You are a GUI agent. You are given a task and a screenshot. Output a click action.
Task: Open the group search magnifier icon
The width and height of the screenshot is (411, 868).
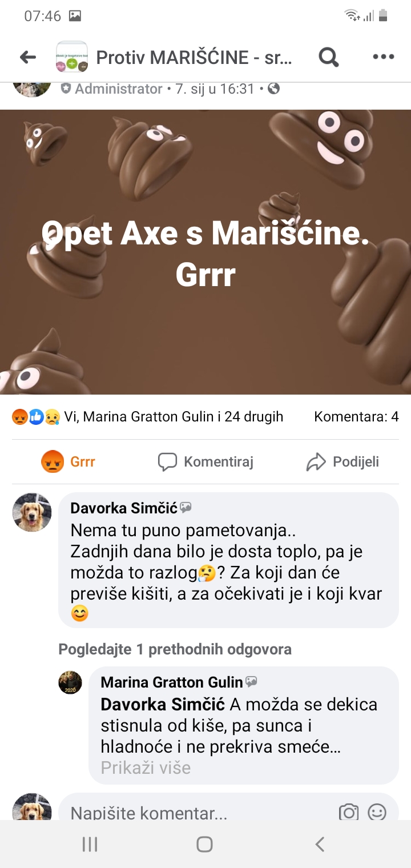tap(329, 57)
